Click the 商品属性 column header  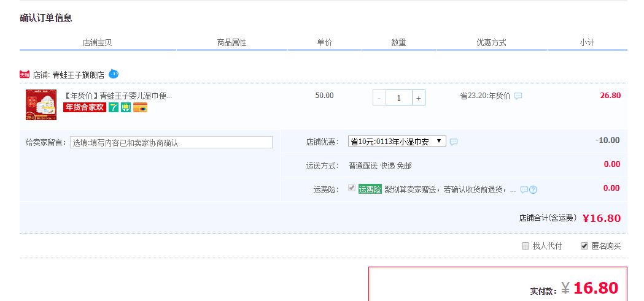(231, 42)
